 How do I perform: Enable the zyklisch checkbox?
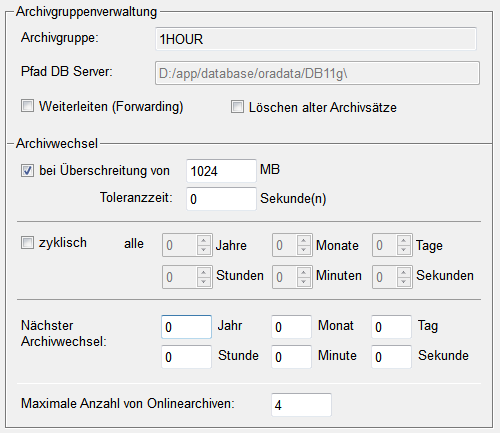tap(27, 242)
